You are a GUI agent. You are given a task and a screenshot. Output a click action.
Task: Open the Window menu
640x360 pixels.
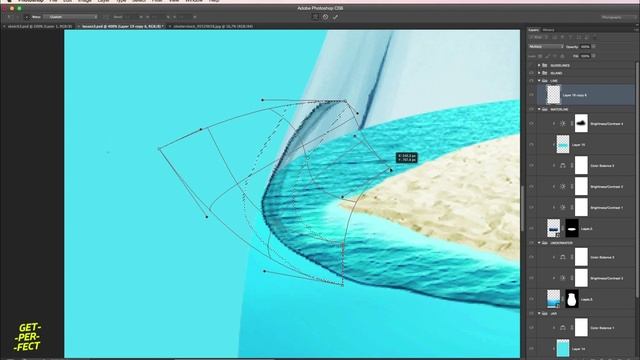coord(194,1)
